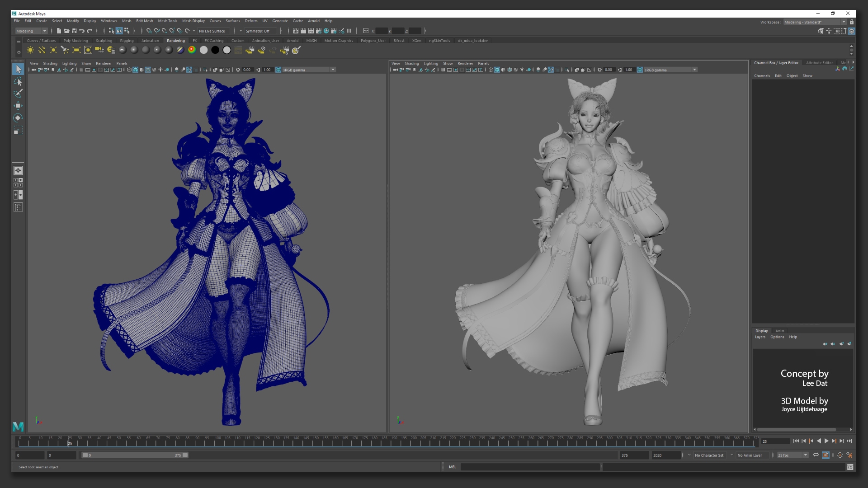This screenshot has height=488, width=868.
Task: Switch to single pane layout
Action: click(18, 170)
